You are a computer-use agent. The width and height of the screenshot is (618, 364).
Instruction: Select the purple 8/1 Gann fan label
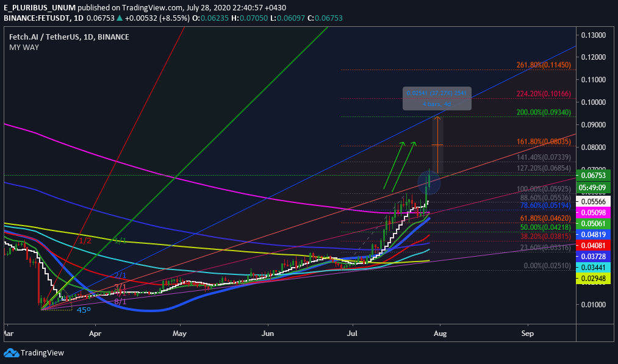pyautogui.click(x=120, y=301)
